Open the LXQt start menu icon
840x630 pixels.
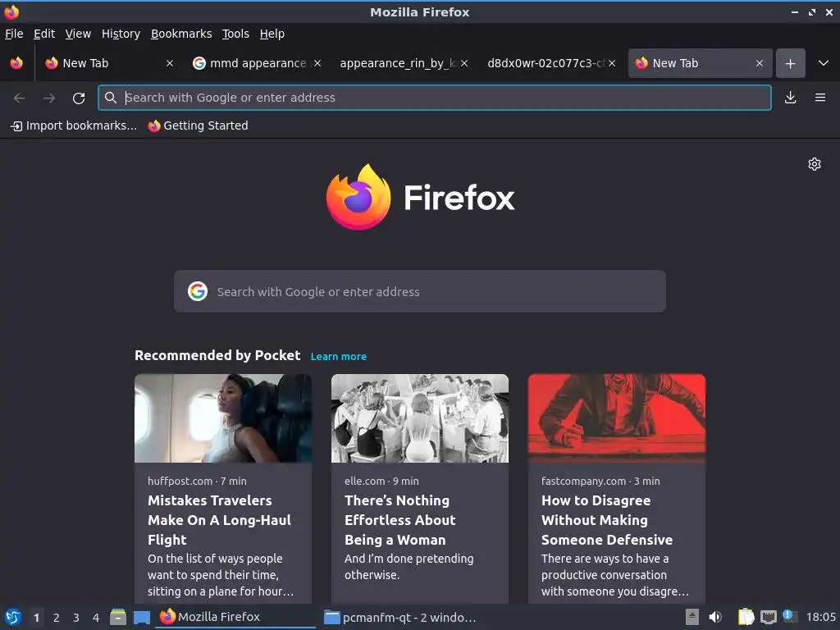13,618
